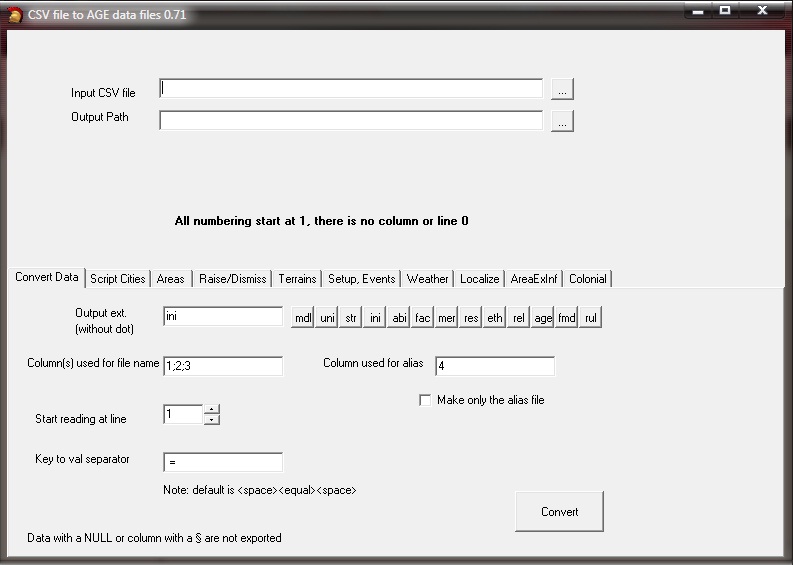Viewport: 793px width, 565px height.
Task: Open the Colonial tab
Action: coord(588,279)
